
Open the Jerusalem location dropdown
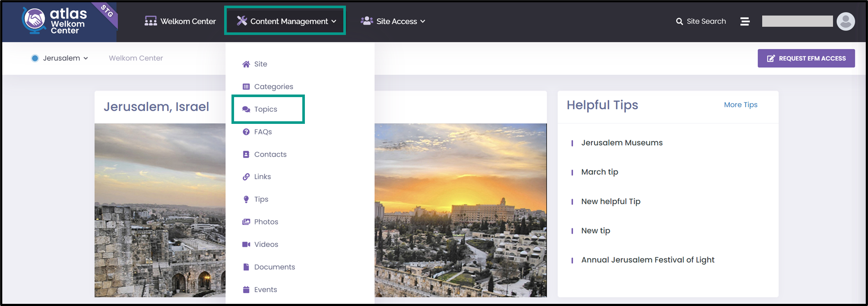tap(60, 58)
